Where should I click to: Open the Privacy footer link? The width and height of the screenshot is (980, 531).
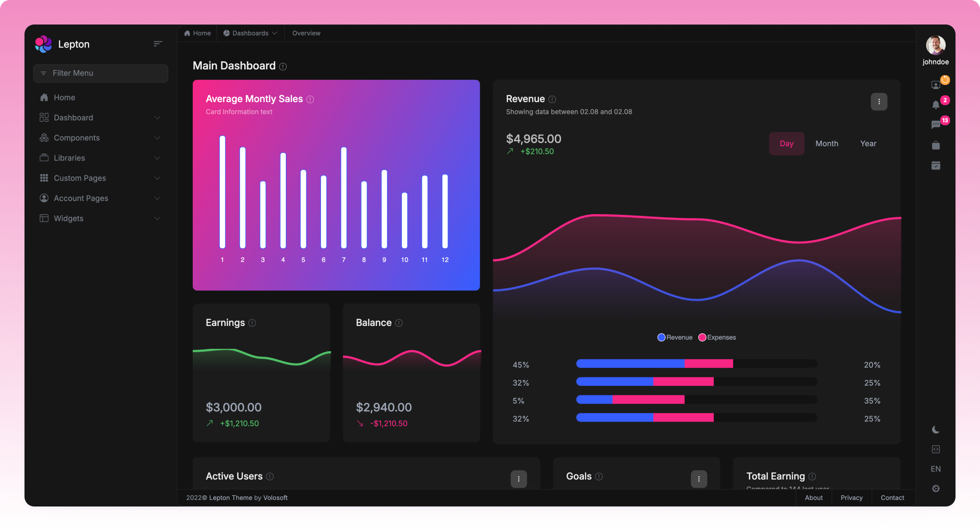coord(851,498)
